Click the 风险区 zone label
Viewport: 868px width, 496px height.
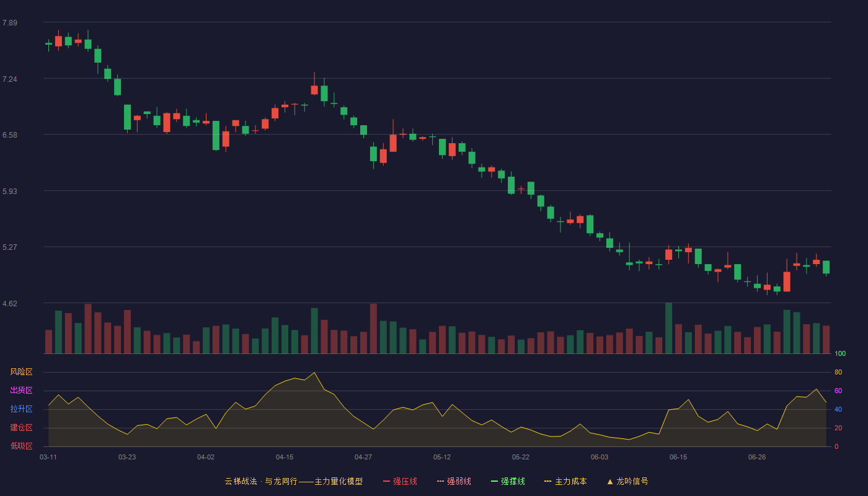(21, 372)
